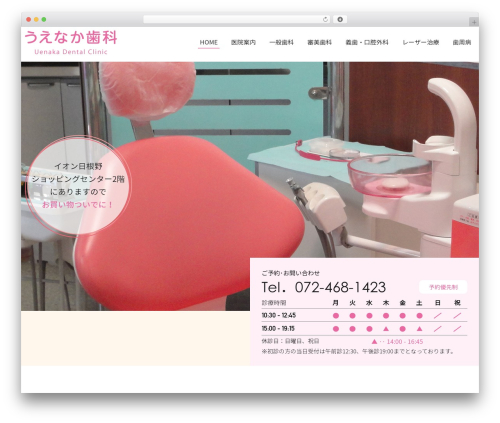Screen dimensions: 500x423
Task: Select 審美歯科 in the navigation
Action: (319, 43)
